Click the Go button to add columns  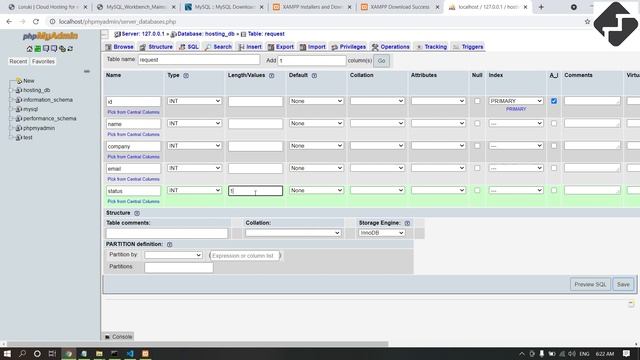pyautogui.click(x=381, y=61)
